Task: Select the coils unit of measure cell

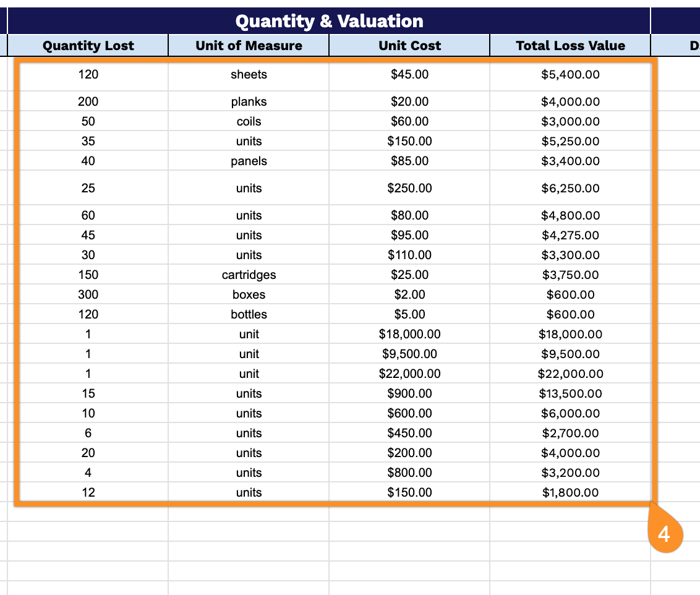Action: (x=248, y=121)
